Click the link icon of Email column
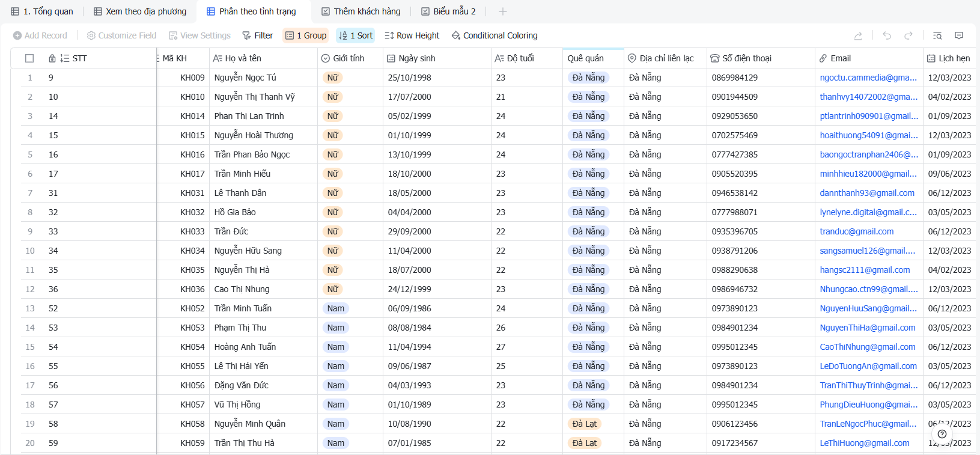 pos(823,58)
